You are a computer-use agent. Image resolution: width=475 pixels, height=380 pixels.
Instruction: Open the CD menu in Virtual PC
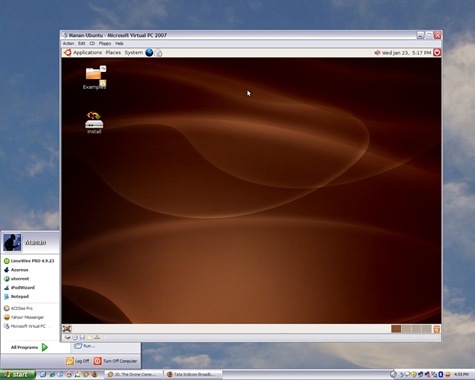tap(92, 43)
